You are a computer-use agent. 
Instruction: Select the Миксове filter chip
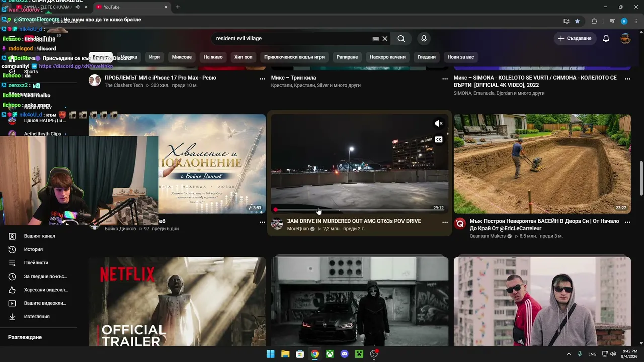tap(182, 57)
